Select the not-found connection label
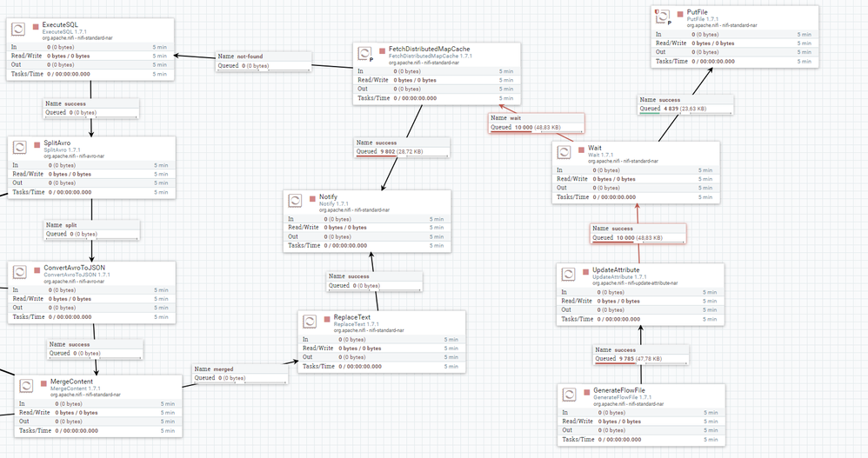Image resolution: width=868 pixels, height=458 pixels. [x=264, y=61]
